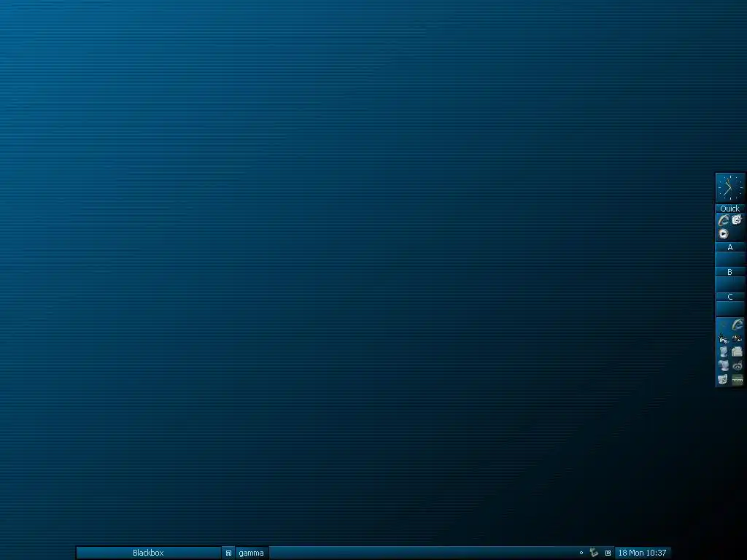Select the B workspace label
The width and height of the screenshot is (747, 560).
(x=729, y=272)
